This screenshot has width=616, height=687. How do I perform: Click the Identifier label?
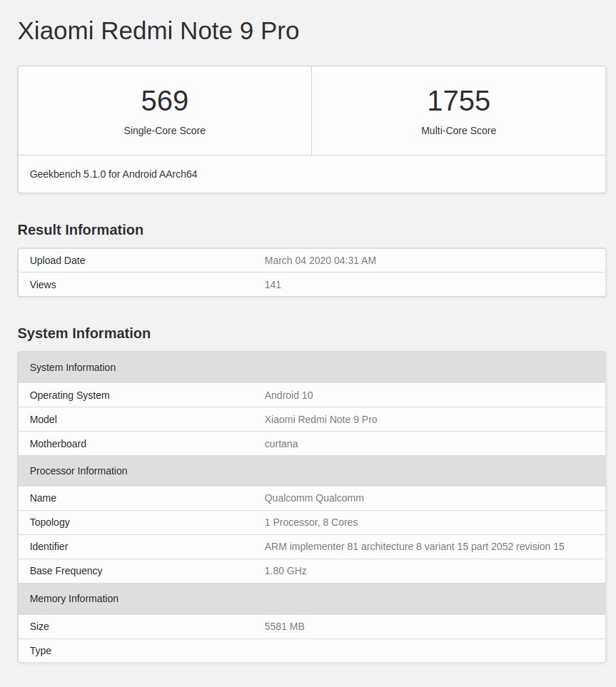click(49, 546)
